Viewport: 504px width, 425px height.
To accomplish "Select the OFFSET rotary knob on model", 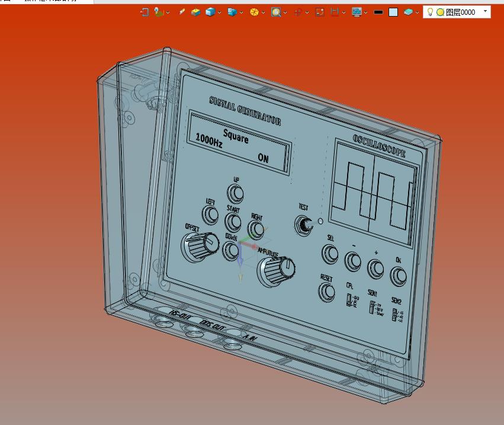I will click(x=200, y=247).
